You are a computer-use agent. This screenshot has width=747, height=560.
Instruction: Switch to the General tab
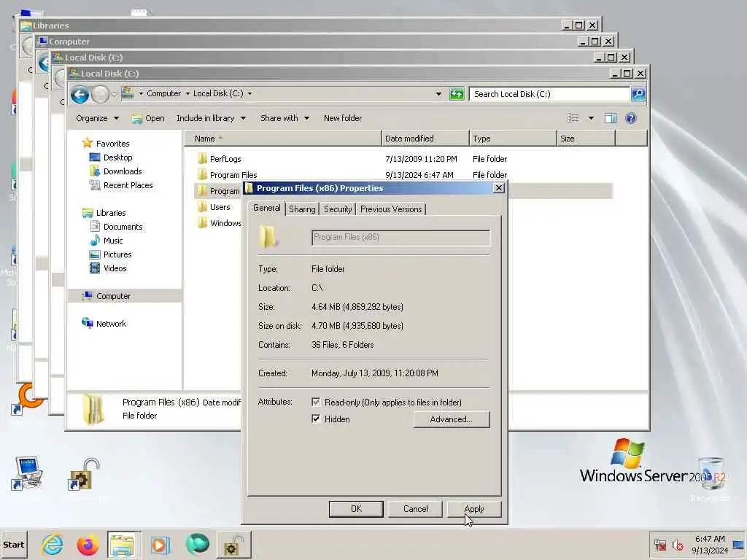267,208
